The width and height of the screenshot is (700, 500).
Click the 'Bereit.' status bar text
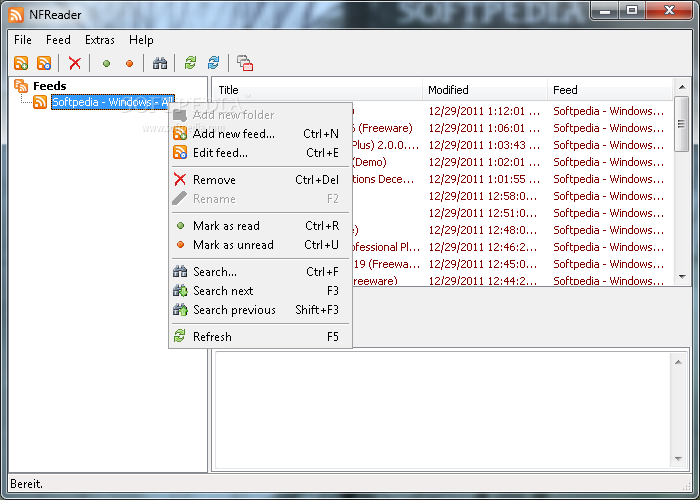[x=26, y=484]
